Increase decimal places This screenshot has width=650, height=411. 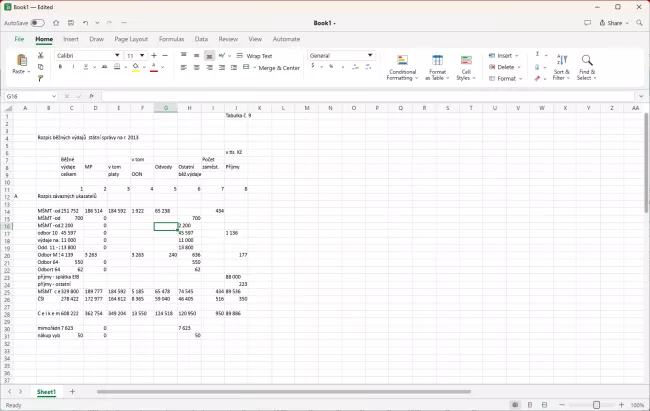pyautogui.click(x=355, y=66)
